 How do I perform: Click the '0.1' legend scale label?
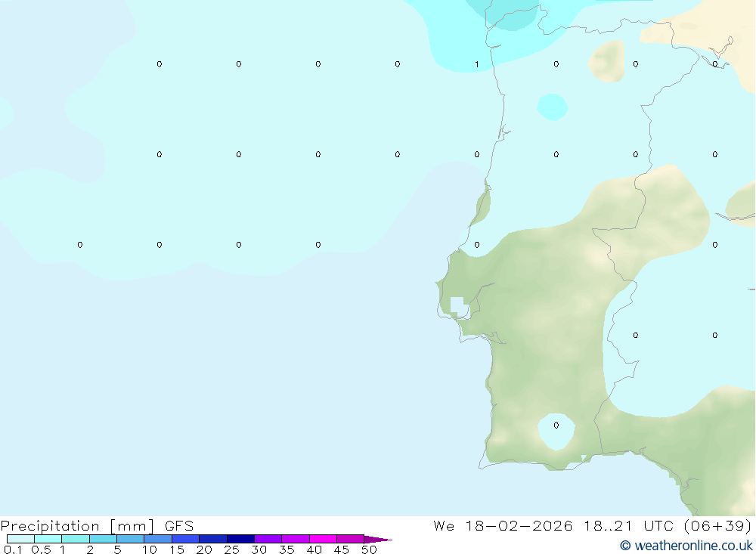pyautogui.click(x=13, y=549)
